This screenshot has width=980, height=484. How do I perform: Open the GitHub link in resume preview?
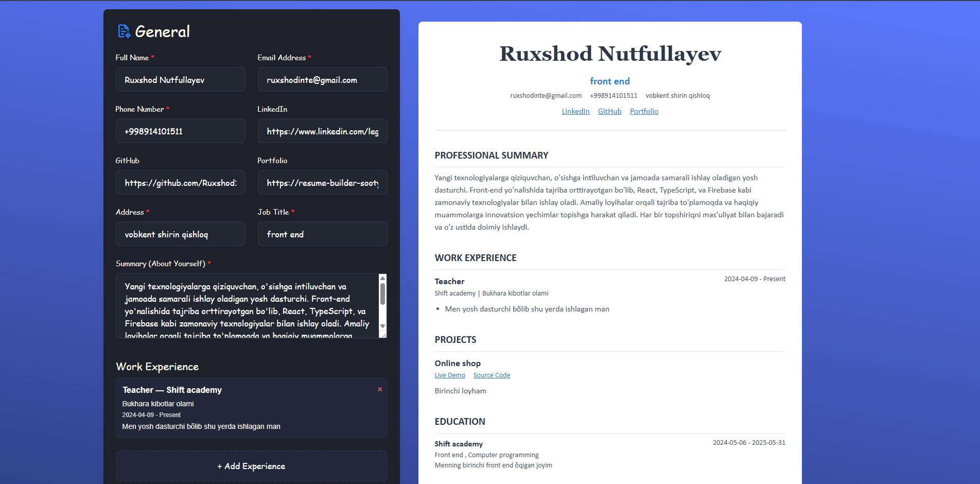point(609,111)
